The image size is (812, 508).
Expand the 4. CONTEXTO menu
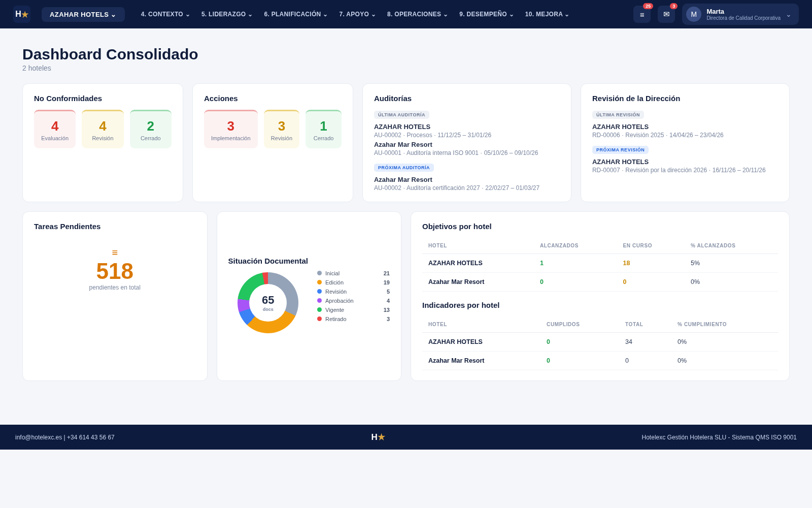pos(165,14)
